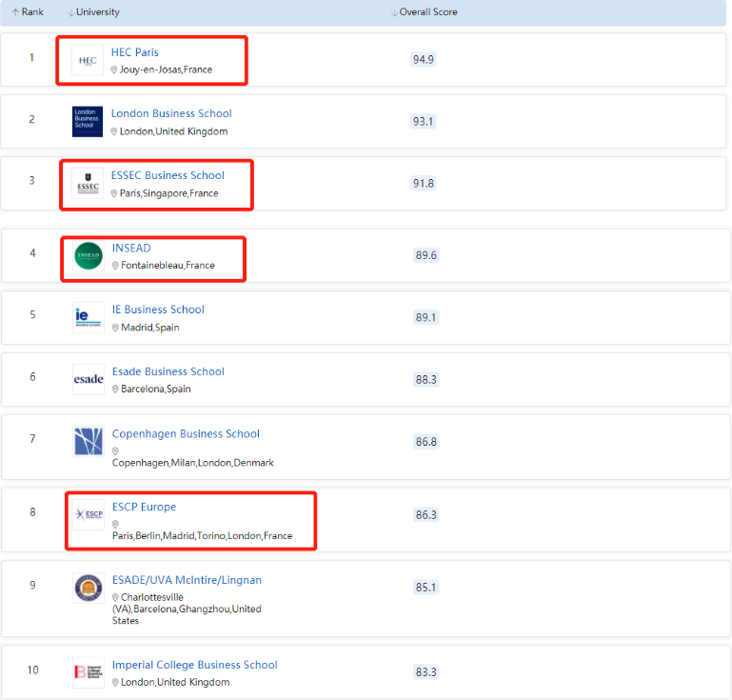Click rank number 10 in the table
The width and height of the screenshot is (732, 700).
32,670
